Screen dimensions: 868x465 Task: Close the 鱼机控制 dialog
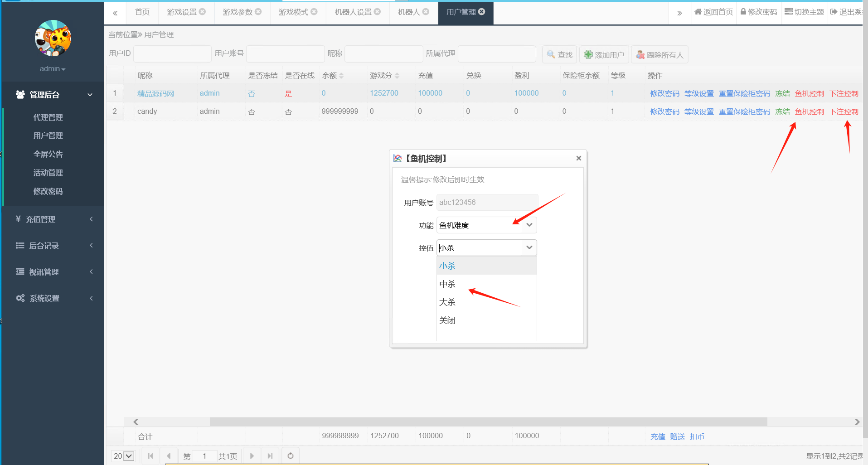(578, 158)
